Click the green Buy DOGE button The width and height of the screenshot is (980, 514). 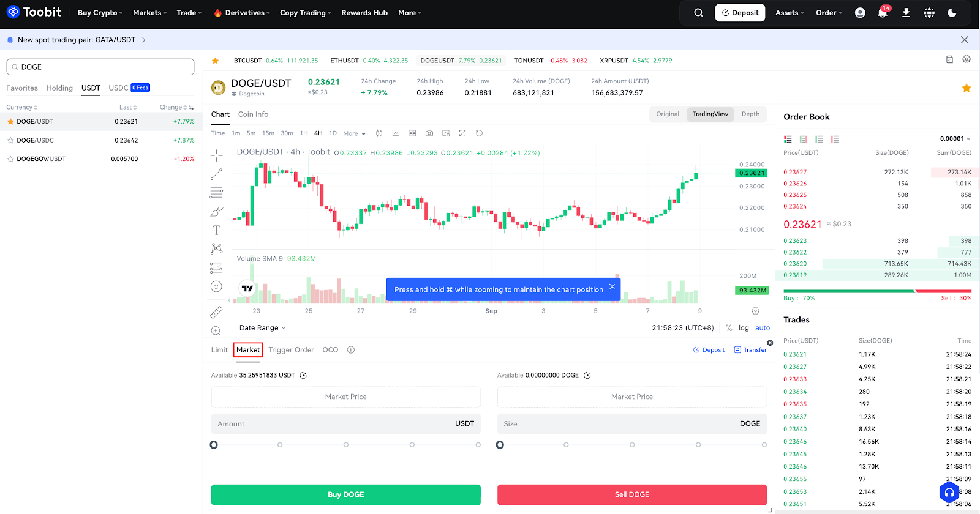tap(345, 494)
